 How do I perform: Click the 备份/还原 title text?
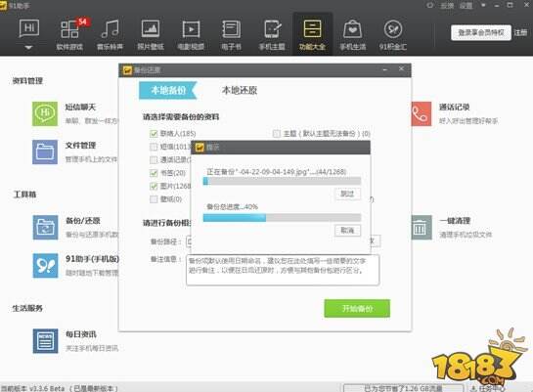(x=83, y=221)
